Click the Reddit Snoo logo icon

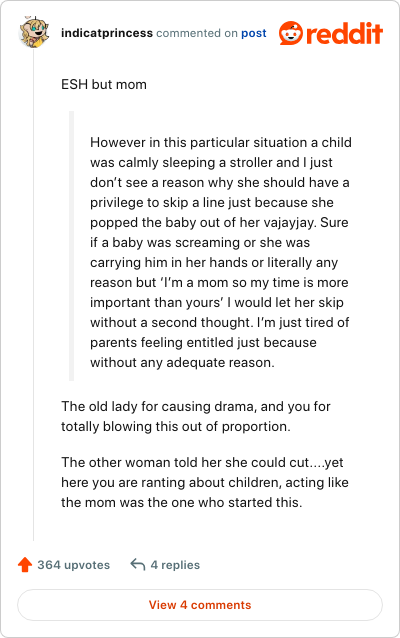[291, 33]
